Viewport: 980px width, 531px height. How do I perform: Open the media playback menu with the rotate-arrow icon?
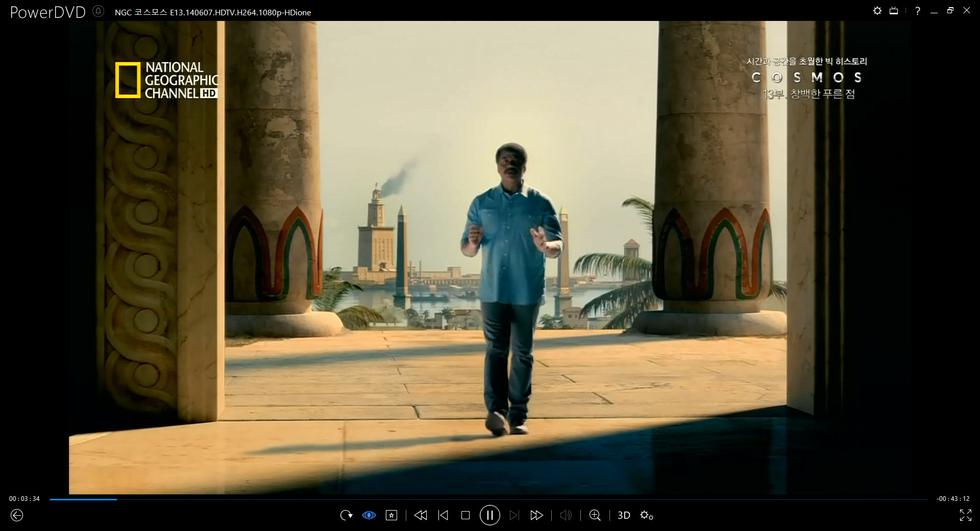pos(346,515)
